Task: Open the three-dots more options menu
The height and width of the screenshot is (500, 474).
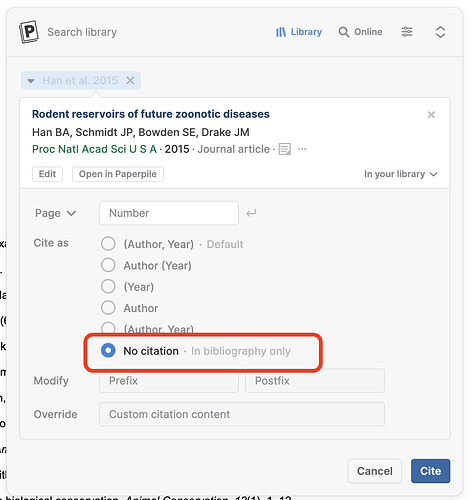Action: pyautogui.click(x=302, y=149)
